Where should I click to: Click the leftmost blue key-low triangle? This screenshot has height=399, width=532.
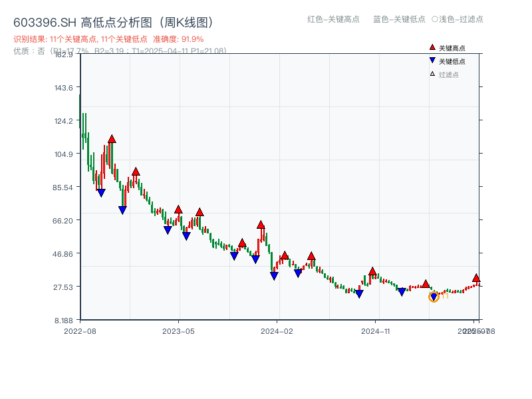tap(101, 192)
